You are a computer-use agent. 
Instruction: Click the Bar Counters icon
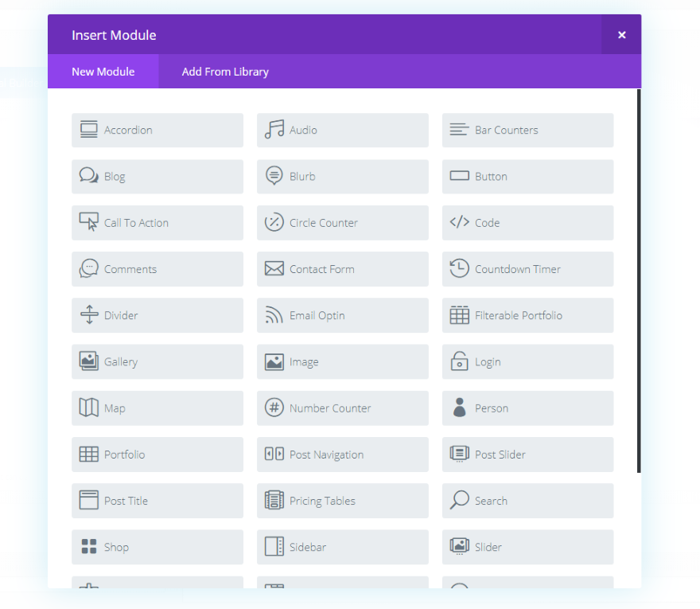click(459, 130)
